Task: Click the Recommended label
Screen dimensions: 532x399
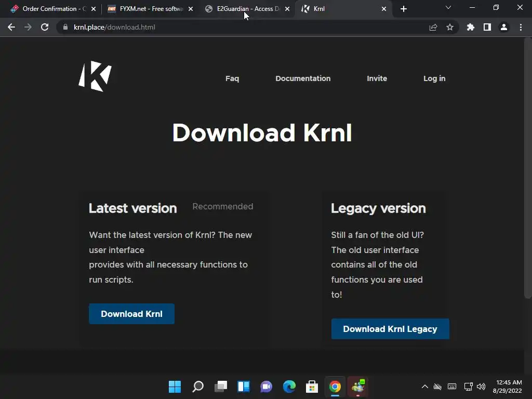Action: [x=222, y=206]
